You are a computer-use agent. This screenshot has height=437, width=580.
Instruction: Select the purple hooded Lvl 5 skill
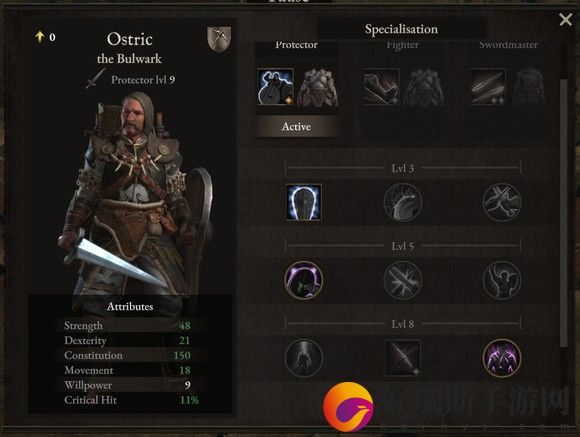tap(304, 280)
